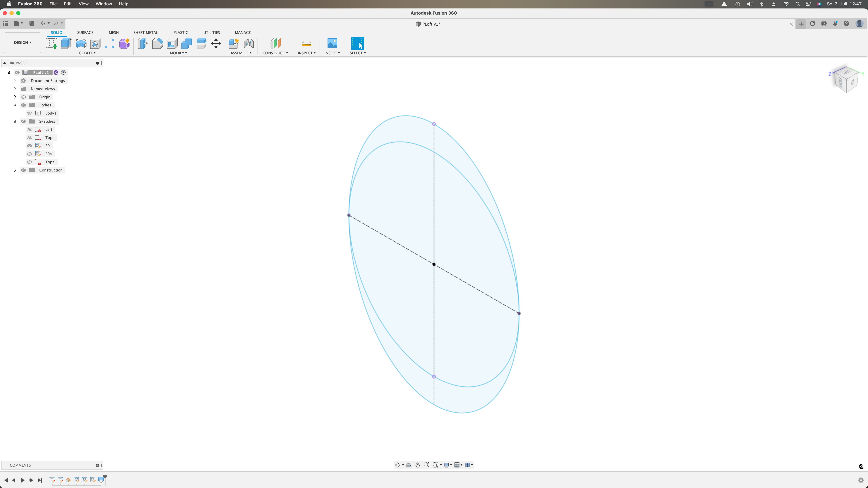This screenshot has height=488, width=868.
Task: Click the timeline play button
Action: (22, 480)
